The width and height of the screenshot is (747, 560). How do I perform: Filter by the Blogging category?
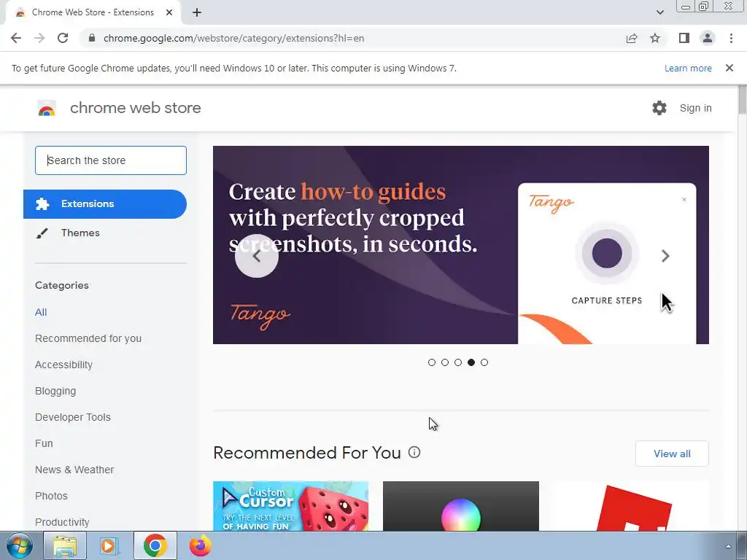(x=55, y=391)
